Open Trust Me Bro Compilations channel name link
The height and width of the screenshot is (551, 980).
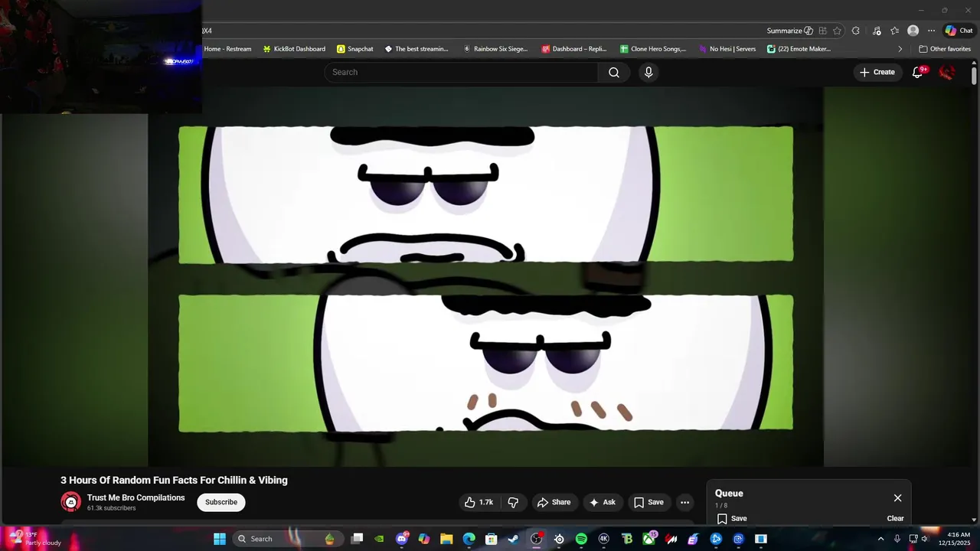136,497
